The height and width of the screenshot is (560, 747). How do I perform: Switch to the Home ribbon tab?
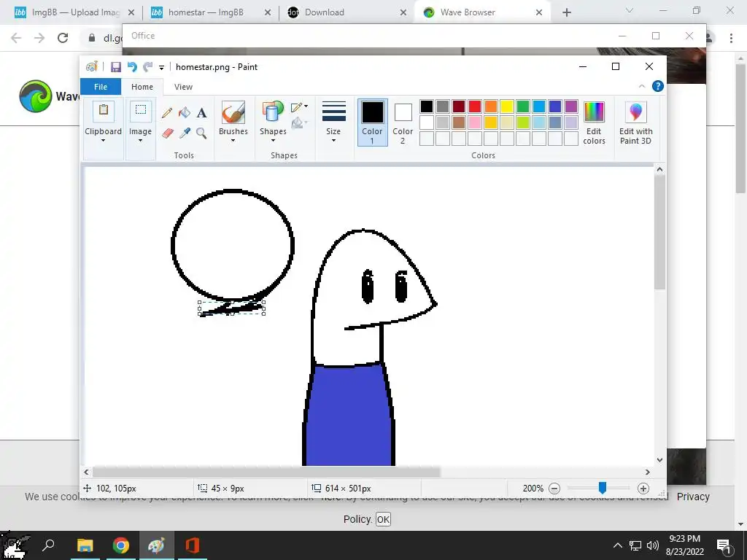(142, 87)
